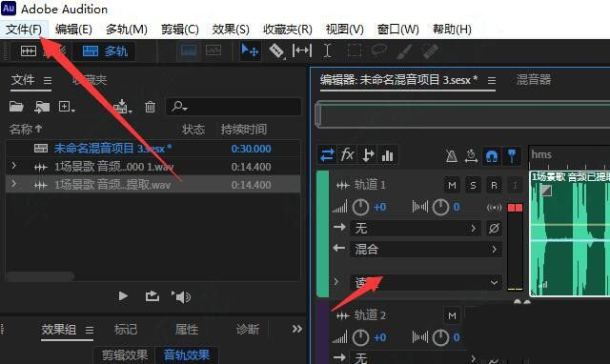
Task: Open 轨道 1 input dropdown 无
Action: (x=416, y=229)
